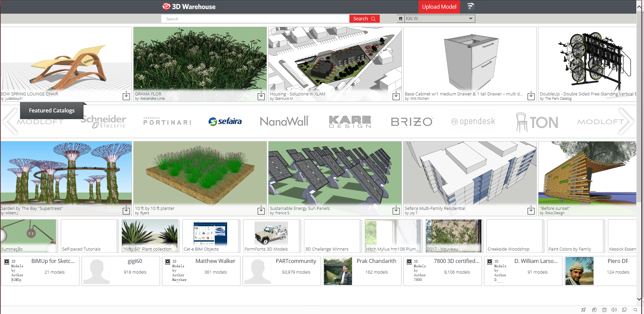
Task: Download the GRAMA FLOR model
Action: tap(261, 96)
